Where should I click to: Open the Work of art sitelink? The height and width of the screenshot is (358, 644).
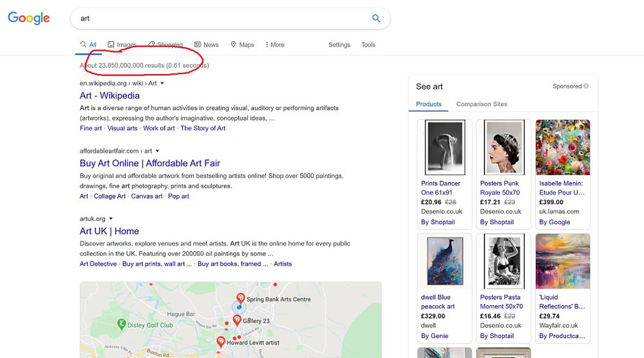(x=159, y=128)
